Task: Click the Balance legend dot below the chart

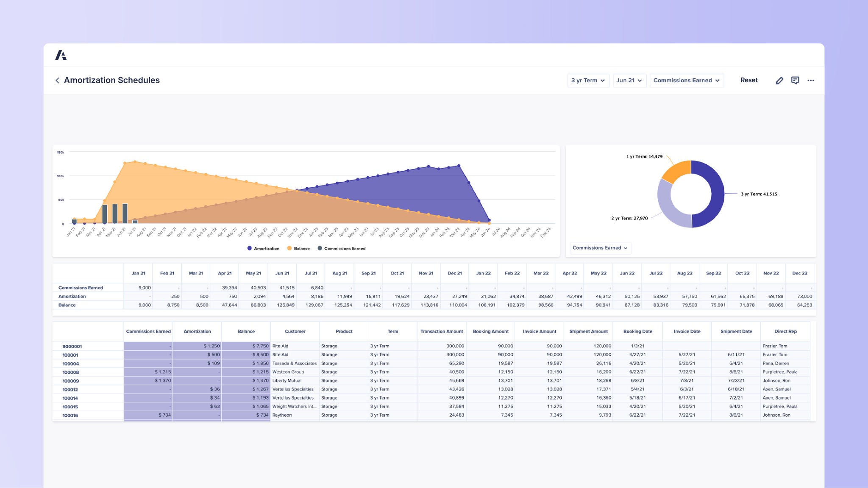Action: [x=289, y=248]
